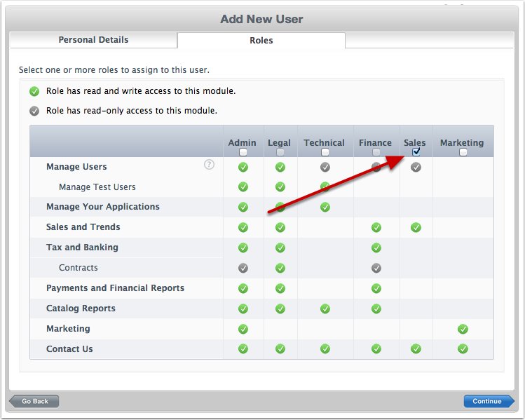Click Finance checkmark in Payments and Financial Reports row
Image resolution: width=525 pixels, height=420 pixels.
point(376,288)
